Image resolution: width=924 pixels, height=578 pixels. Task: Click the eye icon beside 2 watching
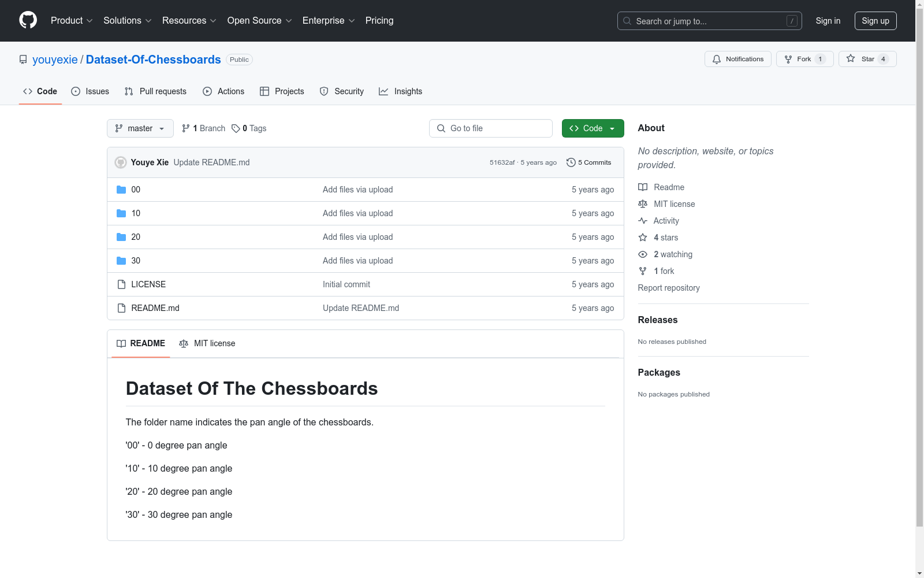click(x=643, y=254)
